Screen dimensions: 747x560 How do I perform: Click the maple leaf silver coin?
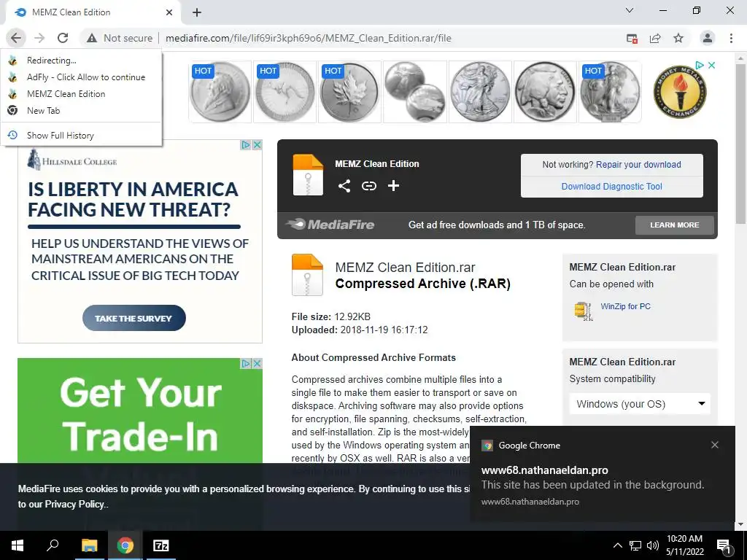click(349, 92)
